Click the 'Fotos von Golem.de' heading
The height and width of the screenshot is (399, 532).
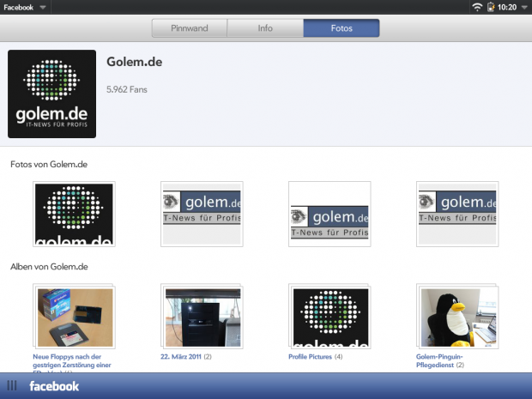coord(49,164)
